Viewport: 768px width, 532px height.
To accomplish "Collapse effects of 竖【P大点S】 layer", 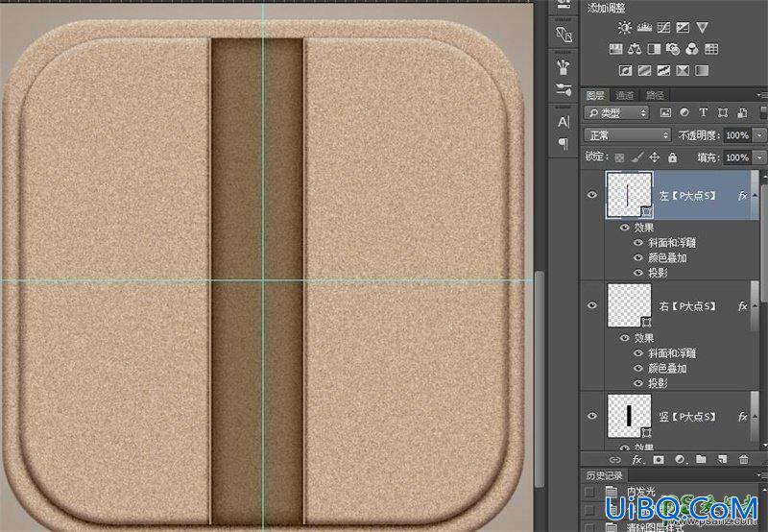I will (x=755, y=417).
